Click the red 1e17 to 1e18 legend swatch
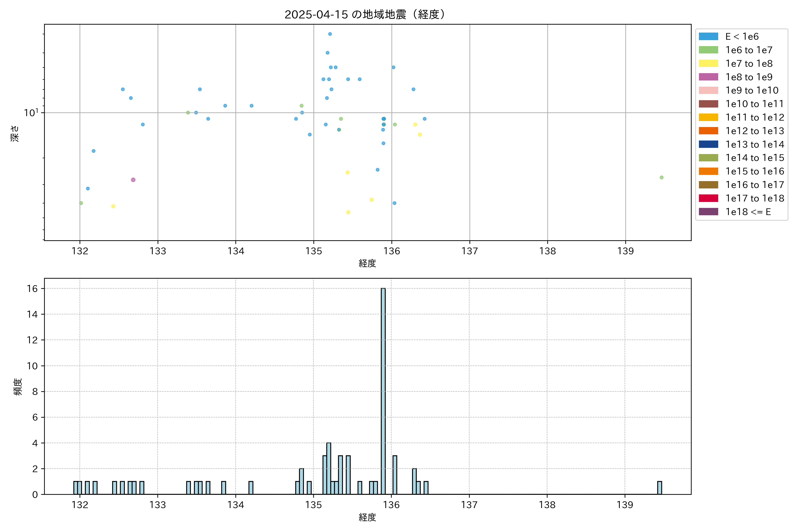798x532 pixels. click(708, 198)
